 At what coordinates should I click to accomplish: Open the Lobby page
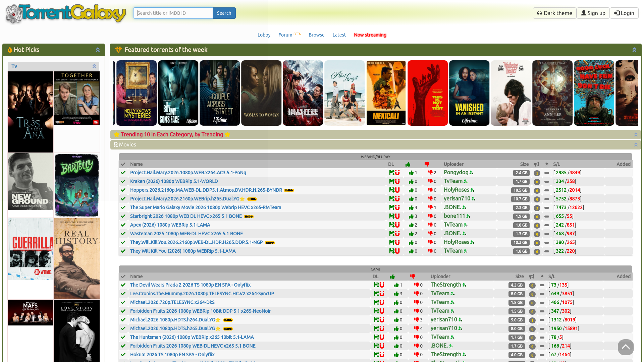[x=264, y=35]
